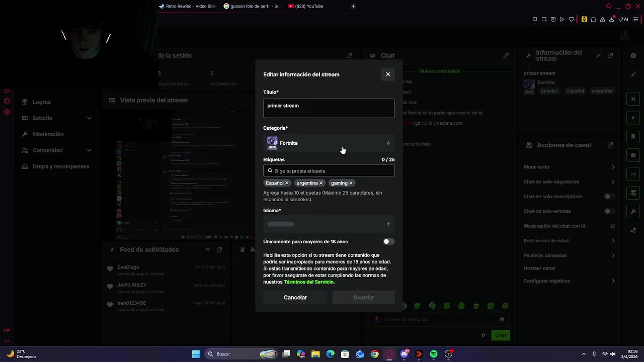644x362 pixels.
Task: Pop out the session stats panel
Action: coord(350,56)
